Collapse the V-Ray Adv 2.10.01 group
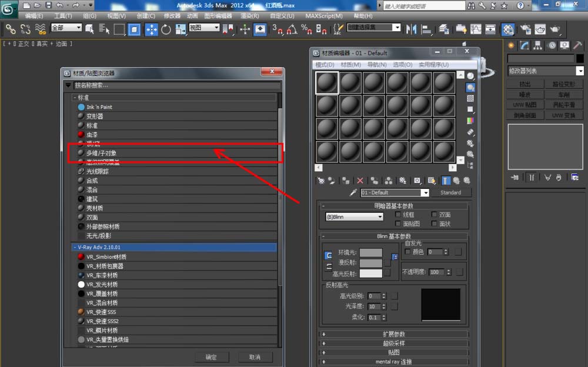 point(75,247)
